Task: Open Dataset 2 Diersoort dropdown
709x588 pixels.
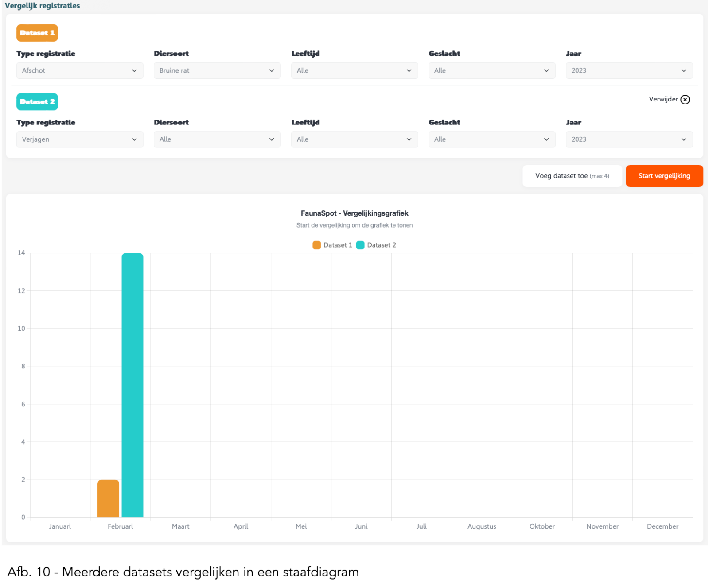Action: (x=217, y=139)
